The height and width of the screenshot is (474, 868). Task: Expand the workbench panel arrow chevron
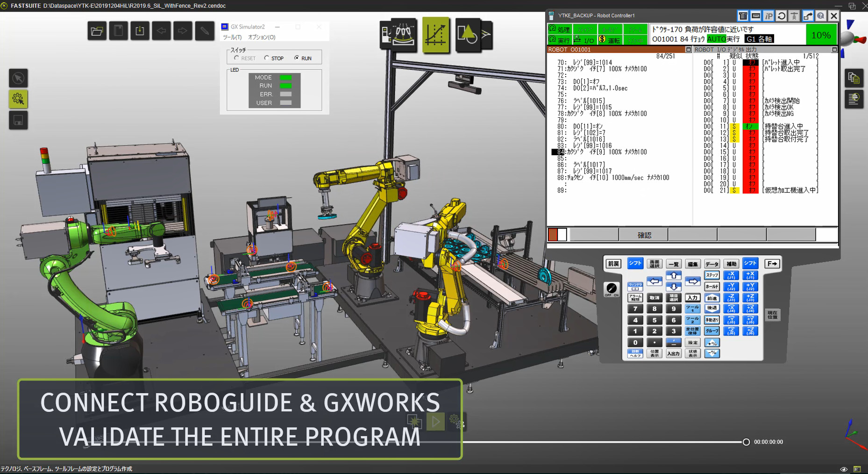pyautogui.click(x=486, y=34)
